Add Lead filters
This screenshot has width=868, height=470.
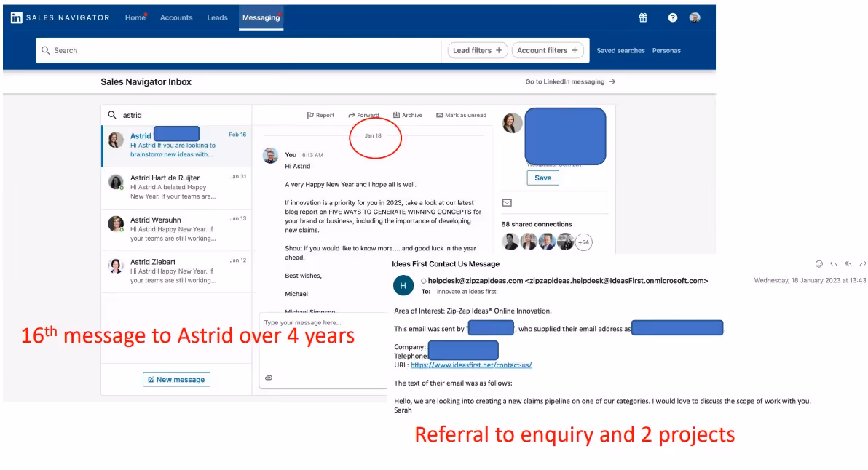[x=477, y=50]
